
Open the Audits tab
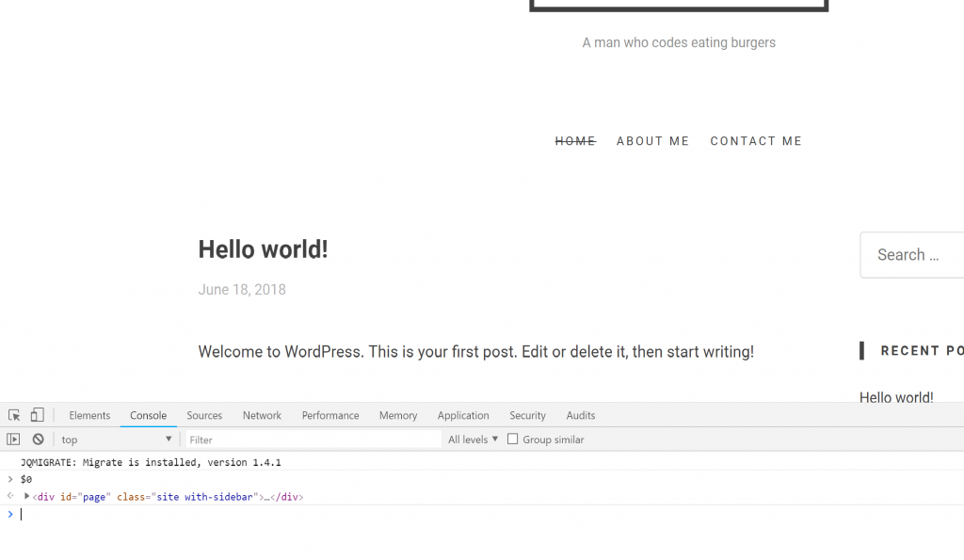tap(581, 415)
